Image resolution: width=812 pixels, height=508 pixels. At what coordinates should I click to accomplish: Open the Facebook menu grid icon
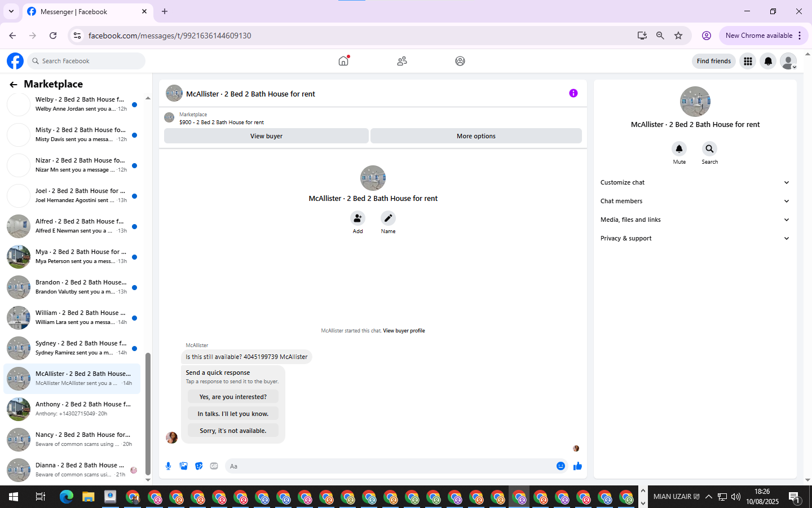[x=748, y=61]
